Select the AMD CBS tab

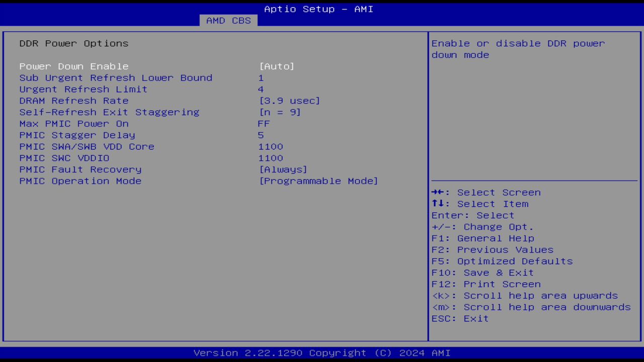228,21
